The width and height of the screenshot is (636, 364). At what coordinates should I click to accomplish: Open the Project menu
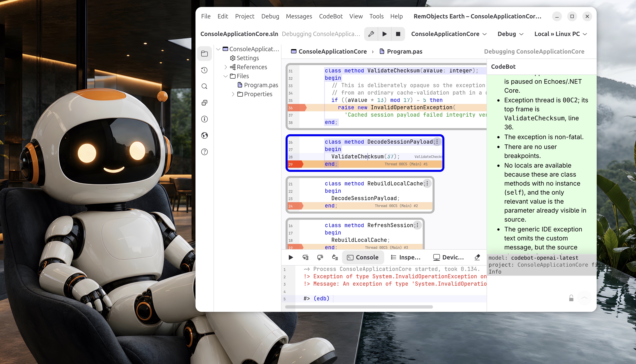tap(245, 16)
